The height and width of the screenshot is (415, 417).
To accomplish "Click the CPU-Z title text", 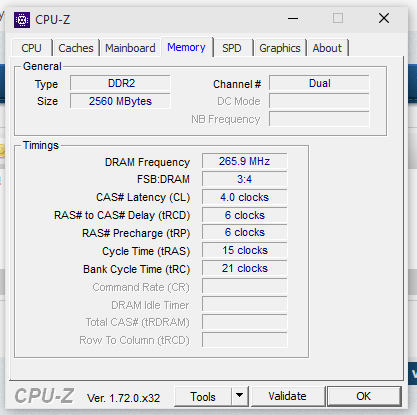I will 53,20.
